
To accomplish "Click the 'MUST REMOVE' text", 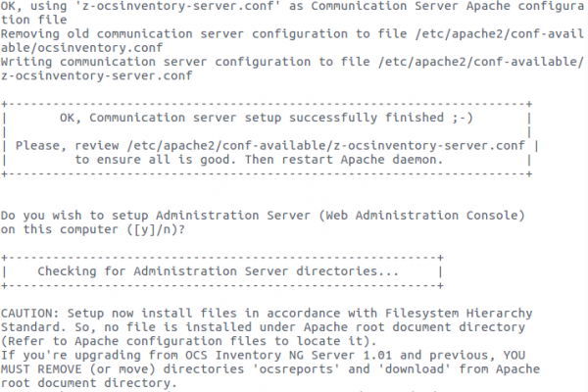I will pyautogui.click(x=41, y=369).
